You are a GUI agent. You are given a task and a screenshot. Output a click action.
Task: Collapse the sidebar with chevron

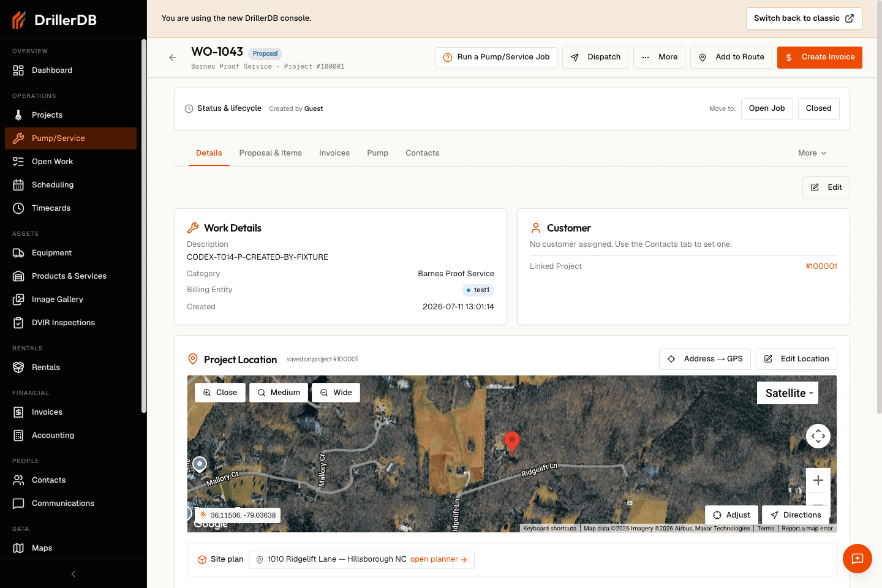(x=73, y=574)
